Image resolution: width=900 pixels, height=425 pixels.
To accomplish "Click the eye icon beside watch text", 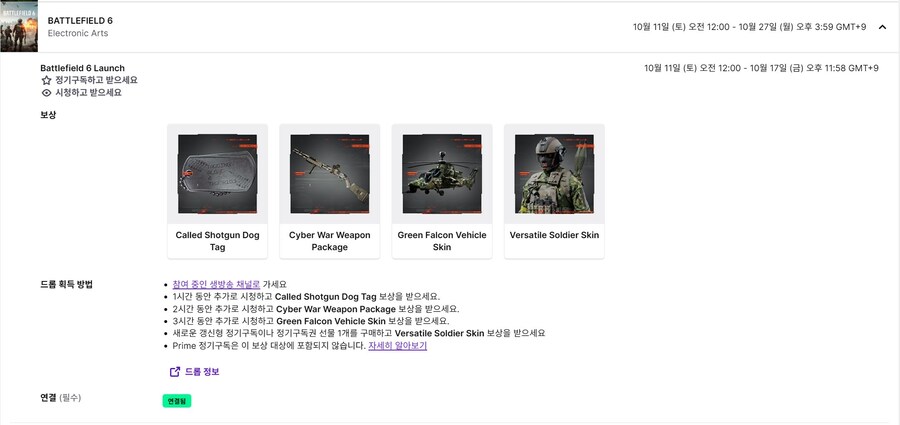I will (46, 93).
